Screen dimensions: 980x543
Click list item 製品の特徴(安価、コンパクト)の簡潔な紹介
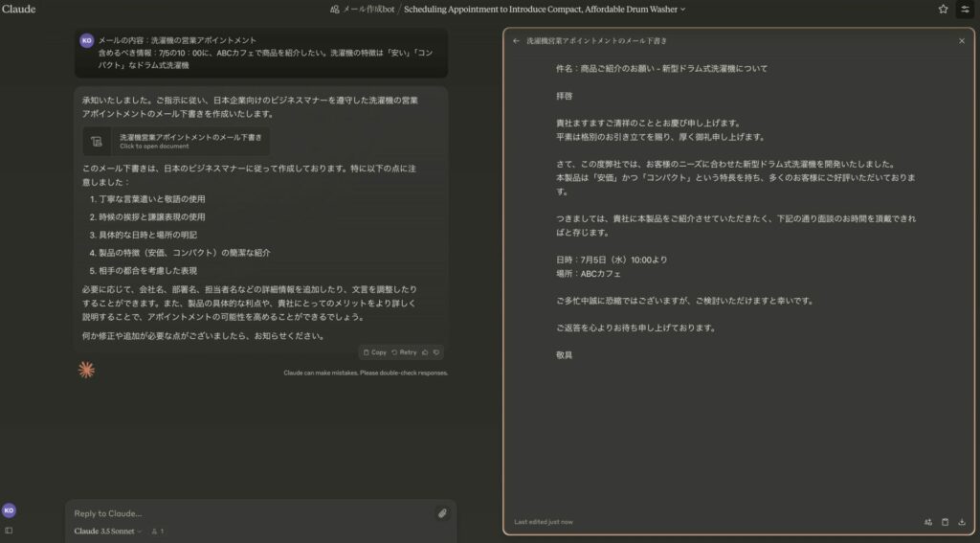185,253
